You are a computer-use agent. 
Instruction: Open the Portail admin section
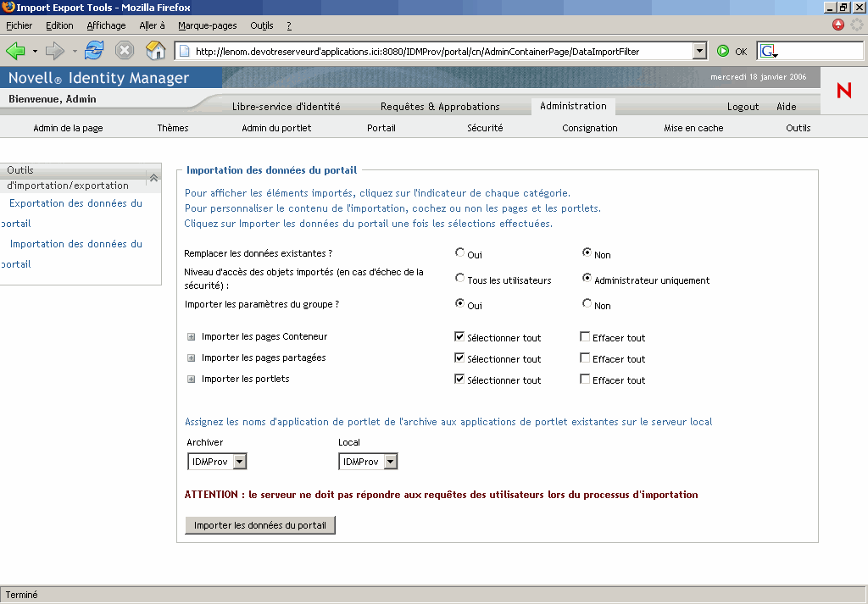click(x=381, y=128)
